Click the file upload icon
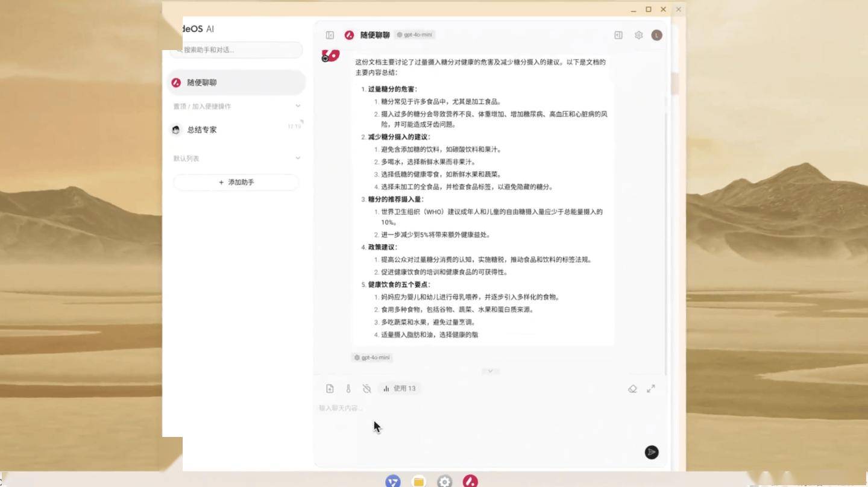This screenshot has height=487, width=868. 330,389
